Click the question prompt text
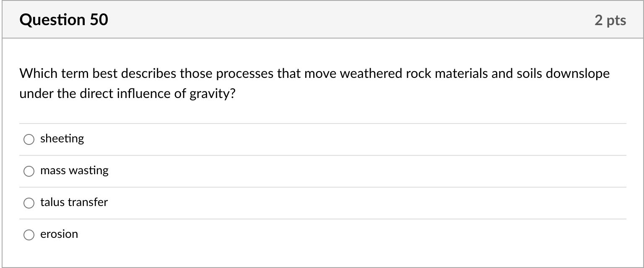 (x=314, y=83)
